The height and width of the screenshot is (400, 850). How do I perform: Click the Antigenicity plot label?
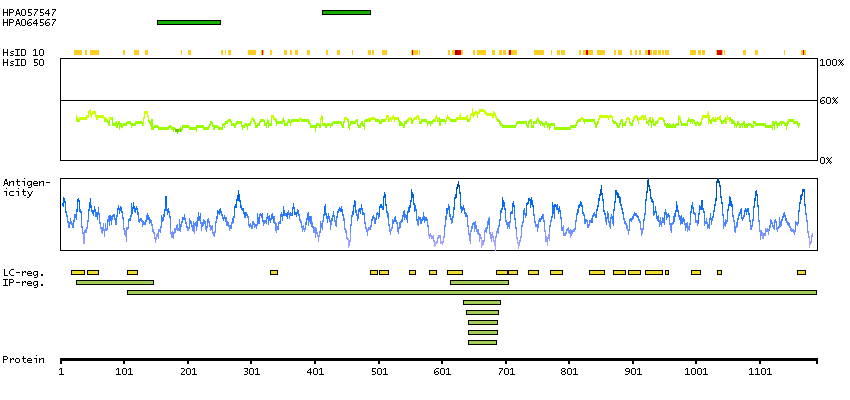tap(25, 187)
